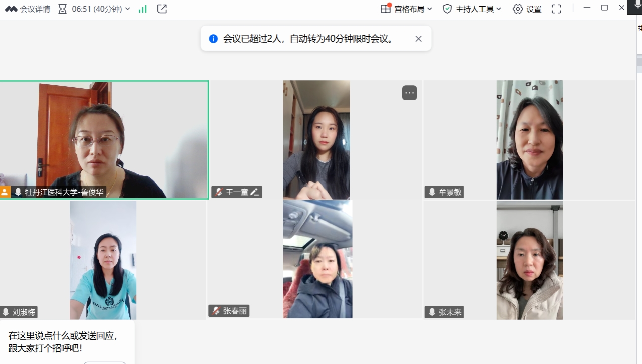Screen dimensions: 642x364
Task: Dismiss the 40分钟限时会议 notification
Action: 418,39
